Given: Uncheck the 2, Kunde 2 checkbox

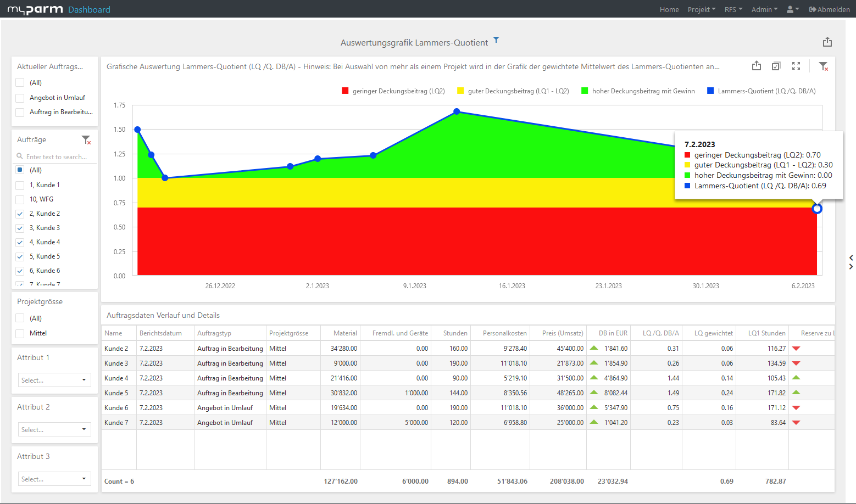Looking at the screenshot, I should click(20, 214).
